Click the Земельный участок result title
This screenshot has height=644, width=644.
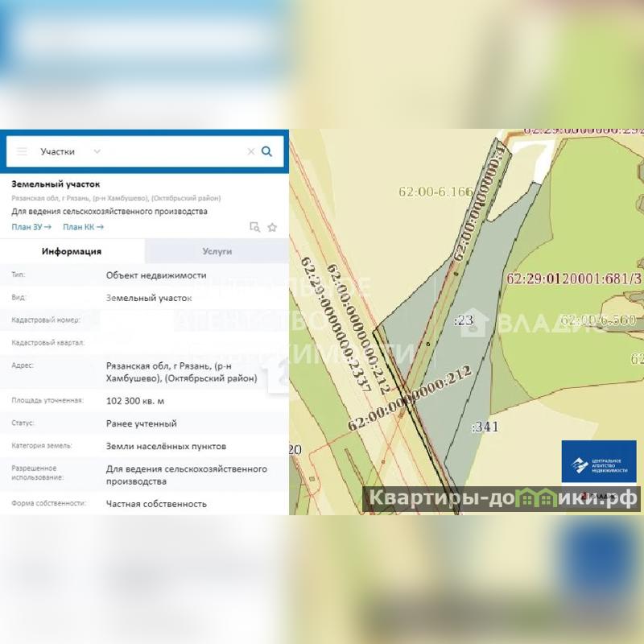56,184
